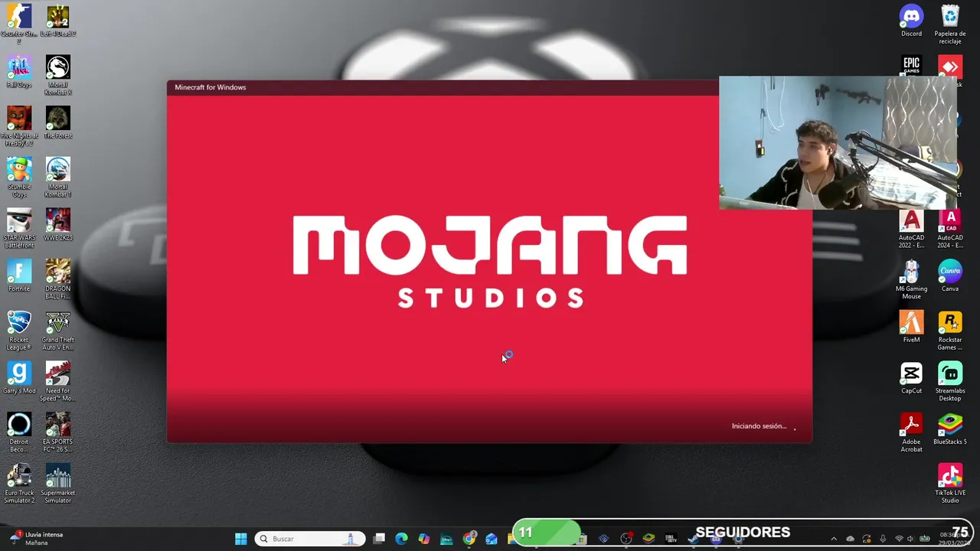
Task: Open the EA SPORTS FC 26 desktop icon
Action: (x=58, y=432)
